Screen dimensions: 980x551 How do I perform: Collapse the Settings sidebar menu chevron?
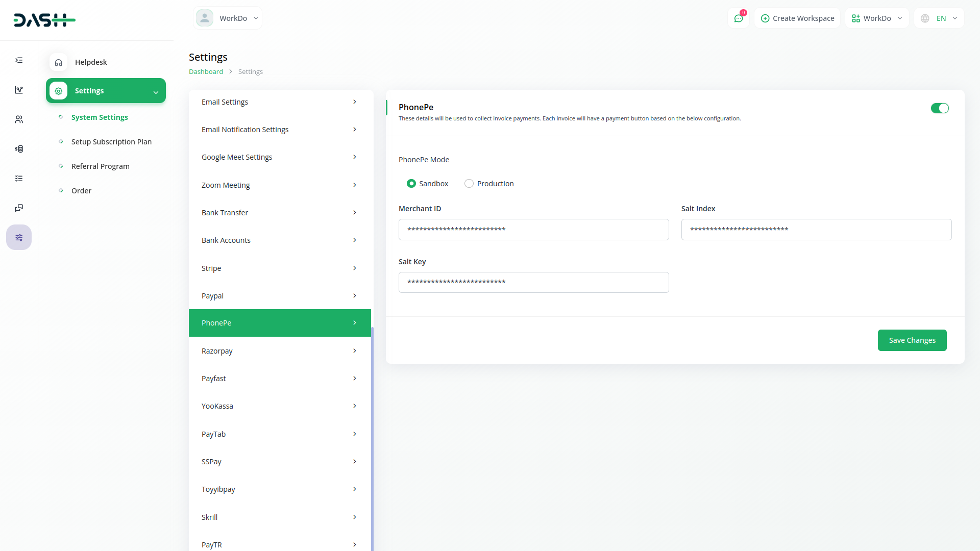click(x=156, y=92)
